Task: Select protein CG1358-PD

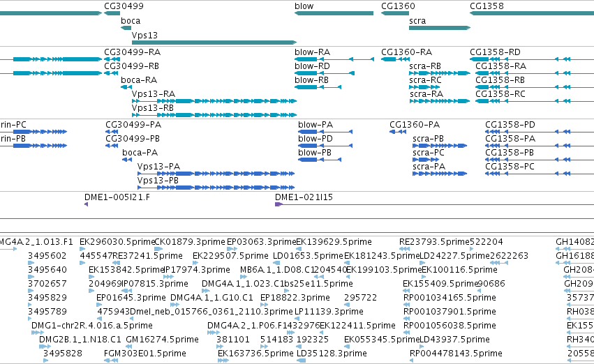Action: click(510, 125)
